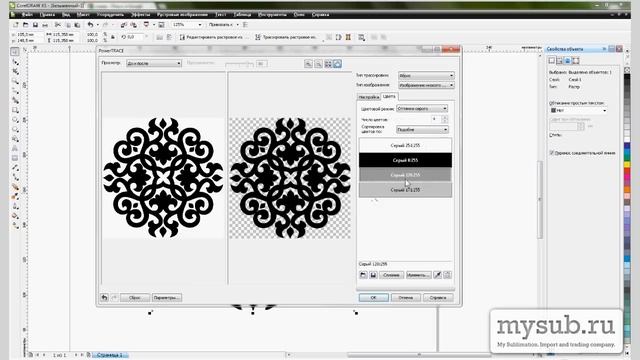Click the Open file icon in toolbar
This screenshot has width=640, height=360.
click(25, 25)
